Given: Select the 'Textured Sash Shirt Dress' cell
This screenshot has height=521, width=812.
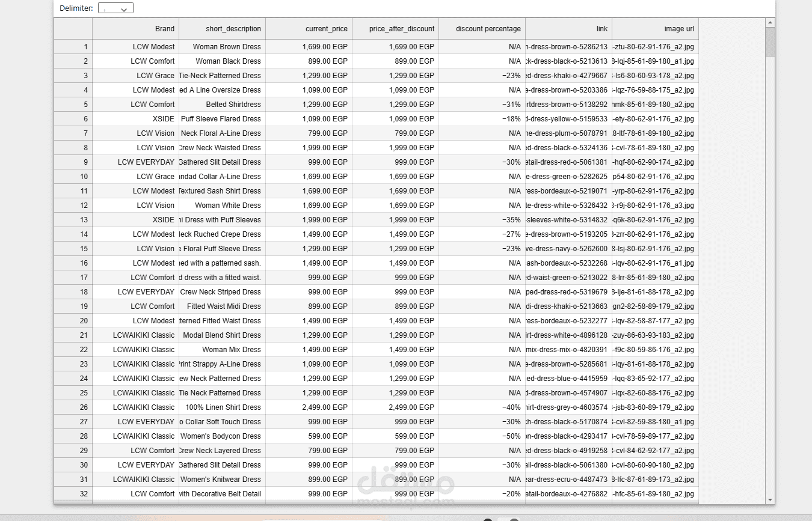Looking at the screenshot, I should tap(222, 191).
